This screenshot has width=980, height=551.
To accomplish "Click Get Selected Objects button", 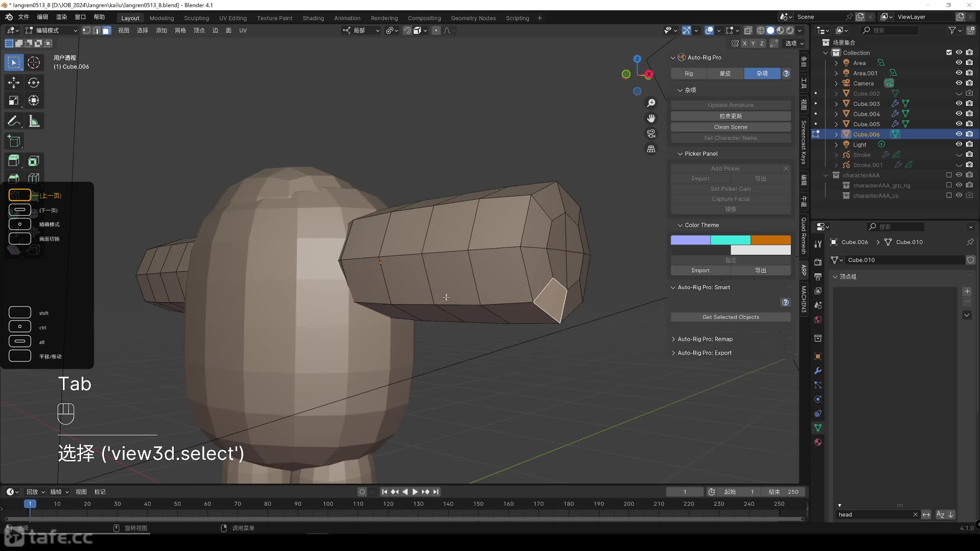I will pyautogui.click(x=730, y=317).
